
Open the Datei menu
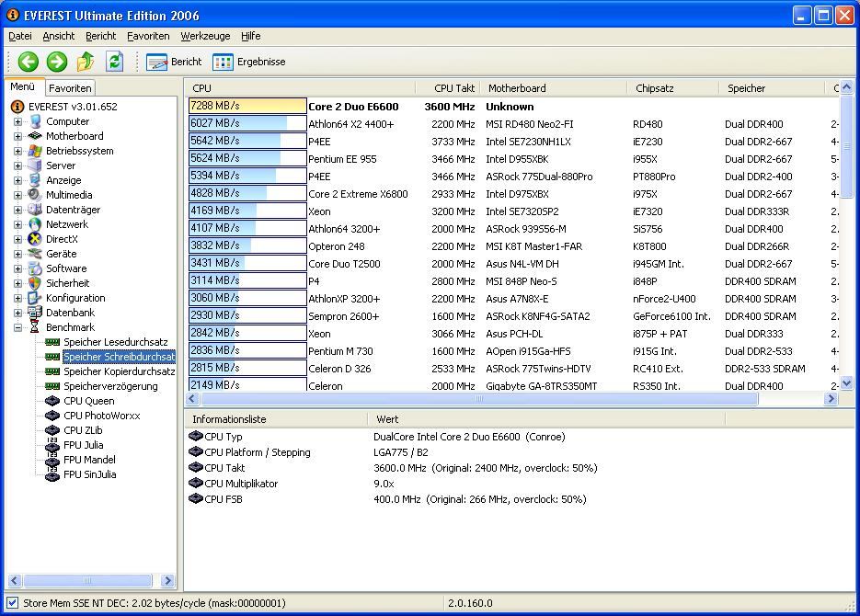[20, 36]
